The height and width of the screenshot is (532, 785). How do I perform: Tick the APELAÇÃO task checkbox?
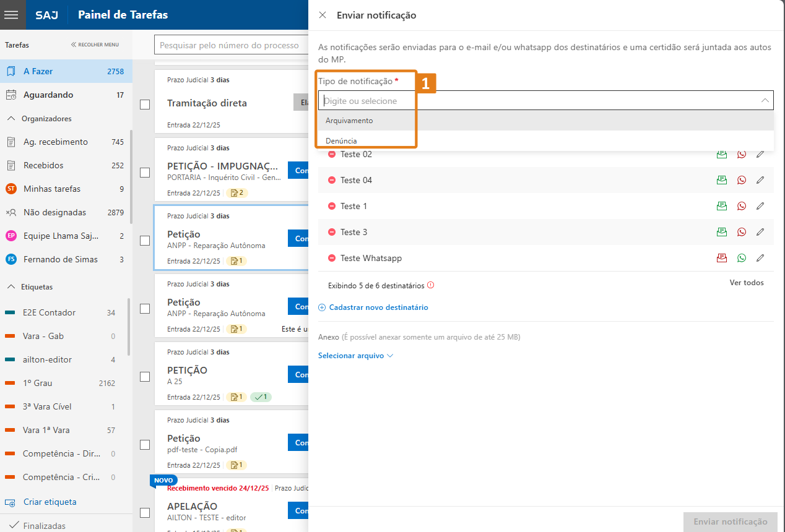[x=145, y=512]
